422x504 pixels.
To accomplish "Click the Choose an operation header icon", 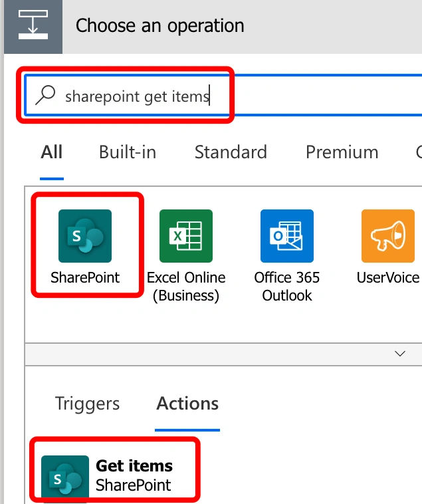I will pos(33,27).
